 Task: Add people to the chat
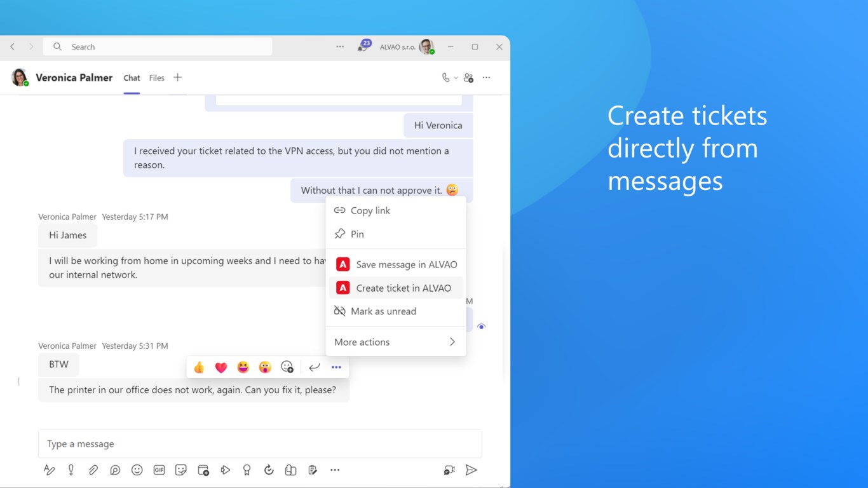pos(468,78)
